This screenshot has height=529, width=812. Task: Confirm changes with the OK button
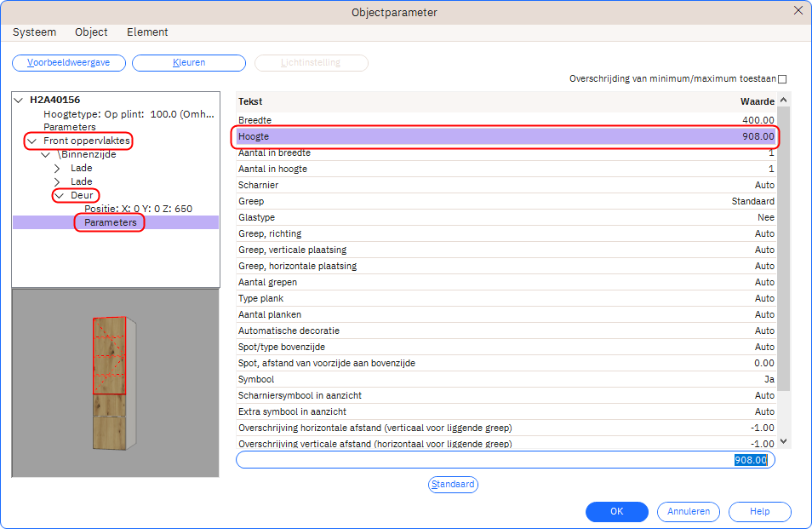click(x=616, y=512)
